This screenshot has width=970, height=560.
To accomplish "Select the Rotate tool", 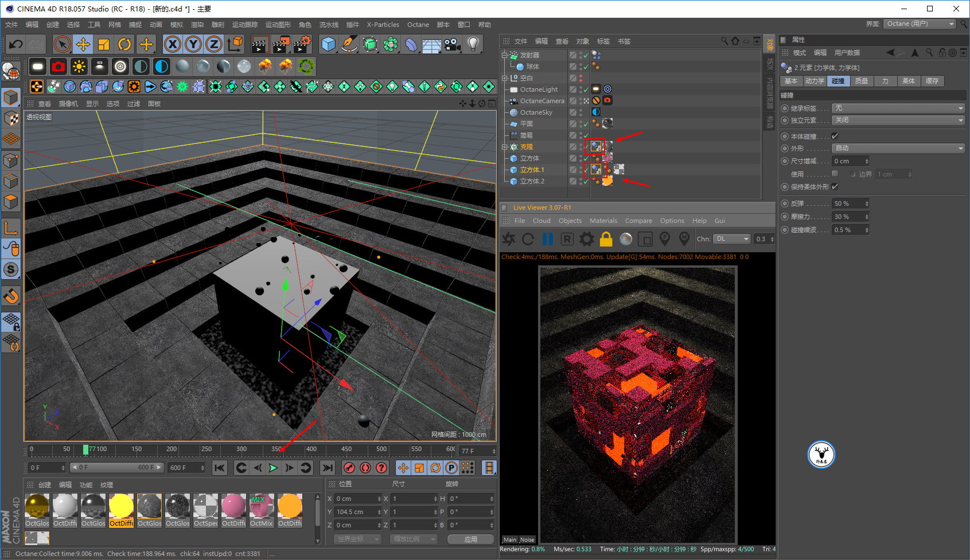I will pyautogui.click(x=124, y=44).
